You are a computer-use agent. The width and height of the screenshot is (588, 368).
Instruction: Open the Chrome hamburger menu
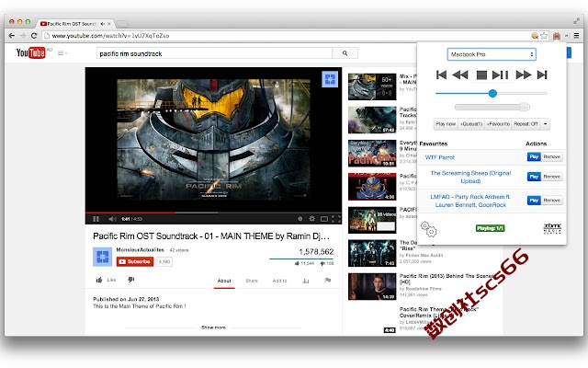576,36
